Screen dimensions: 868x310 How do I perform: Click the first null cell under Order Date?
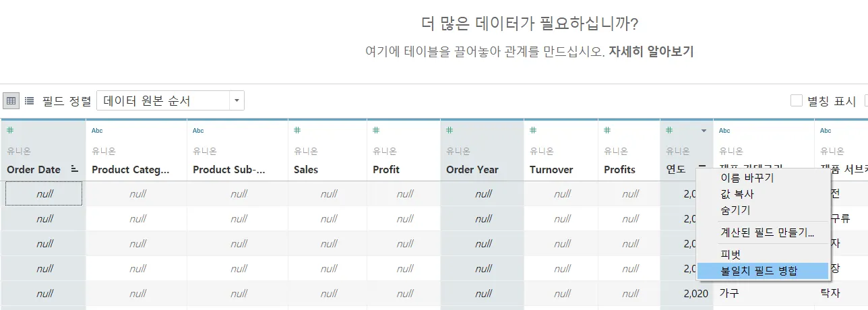[x=44, y=194]
